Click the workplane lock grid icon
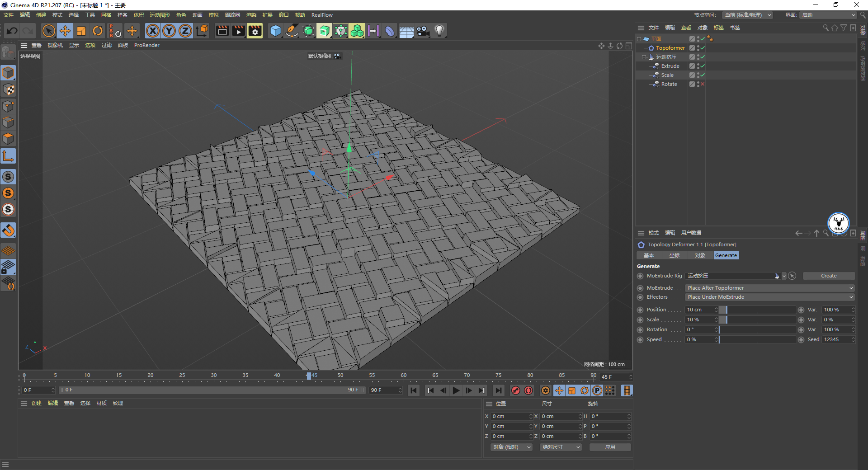Screen dimensions: 868x470 pos(8,267)
